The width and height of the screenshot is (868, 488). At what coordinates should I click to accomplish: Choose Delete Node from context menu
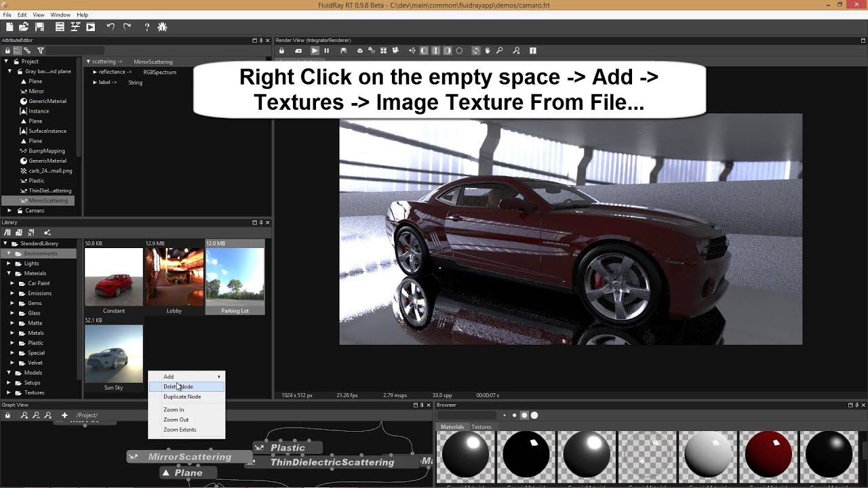tap(186, 386)
